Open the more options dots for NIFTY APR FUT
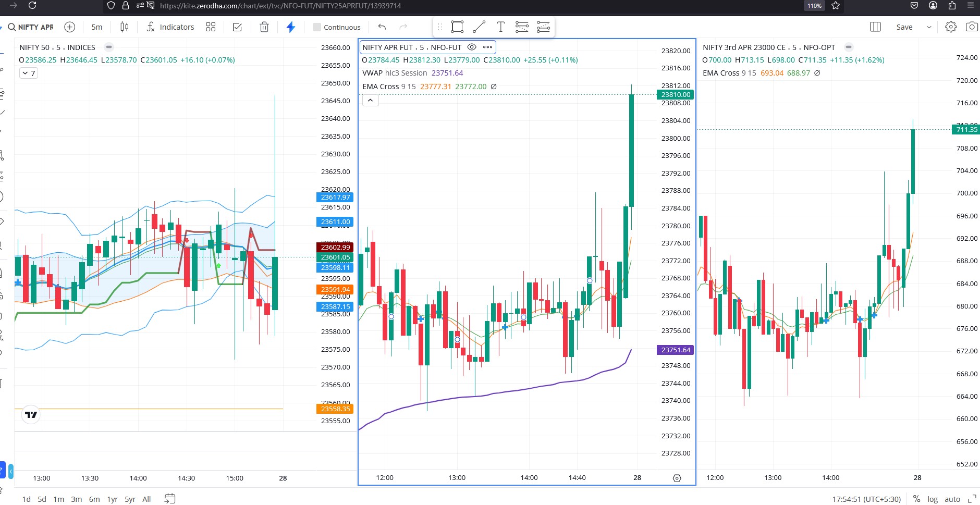This screenshot has height=505, width=980. [487, 47]
